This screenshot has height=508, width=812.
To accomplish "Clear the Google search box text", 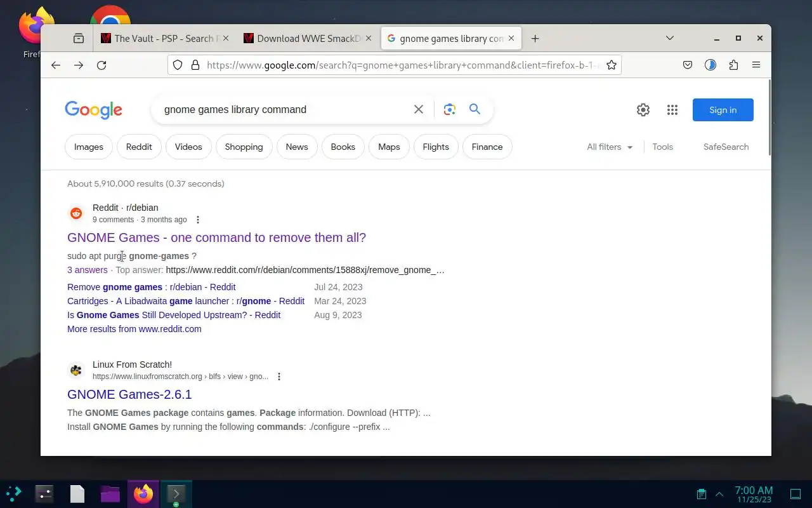I will coord(419,109).
